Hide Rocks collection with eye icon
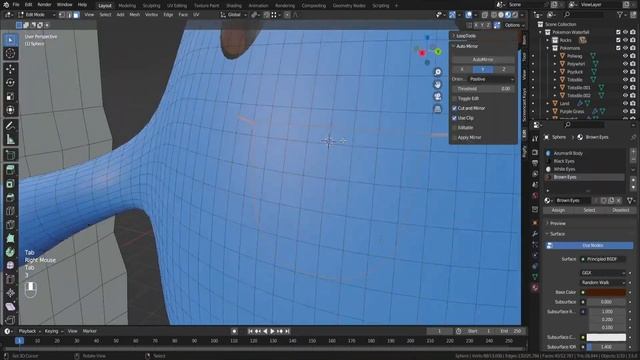The image size is (640, 360). point(625,40)
